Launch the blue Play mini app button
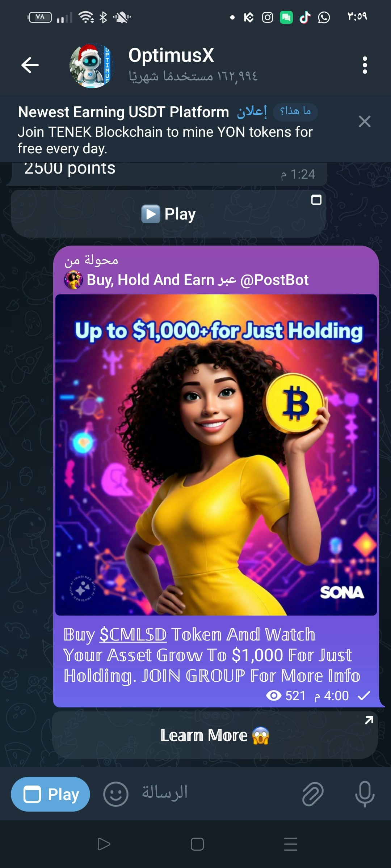 50,794
